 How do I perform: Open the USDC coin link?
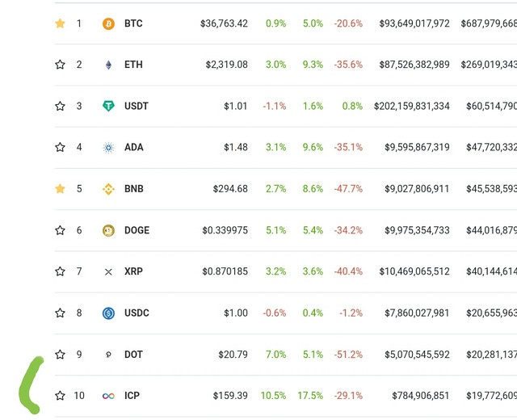pos(137,313)
